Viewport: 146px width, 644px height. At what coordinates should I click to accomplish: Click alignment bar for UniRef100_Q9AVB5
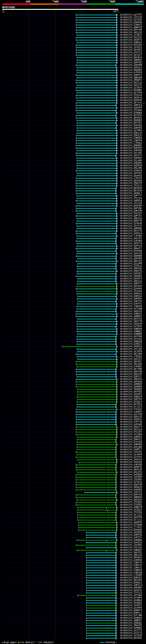point(96,65)
